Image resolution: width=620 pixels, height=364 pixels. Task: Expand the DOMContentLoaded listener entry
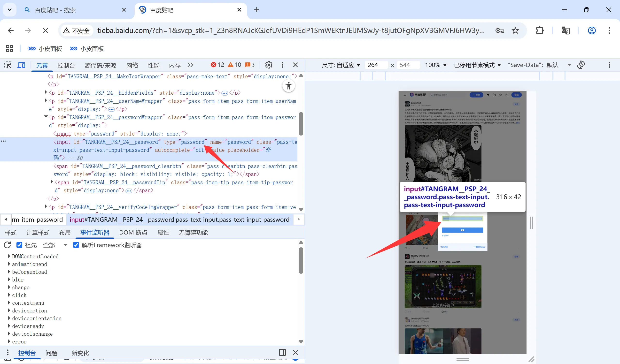(9, 256)
